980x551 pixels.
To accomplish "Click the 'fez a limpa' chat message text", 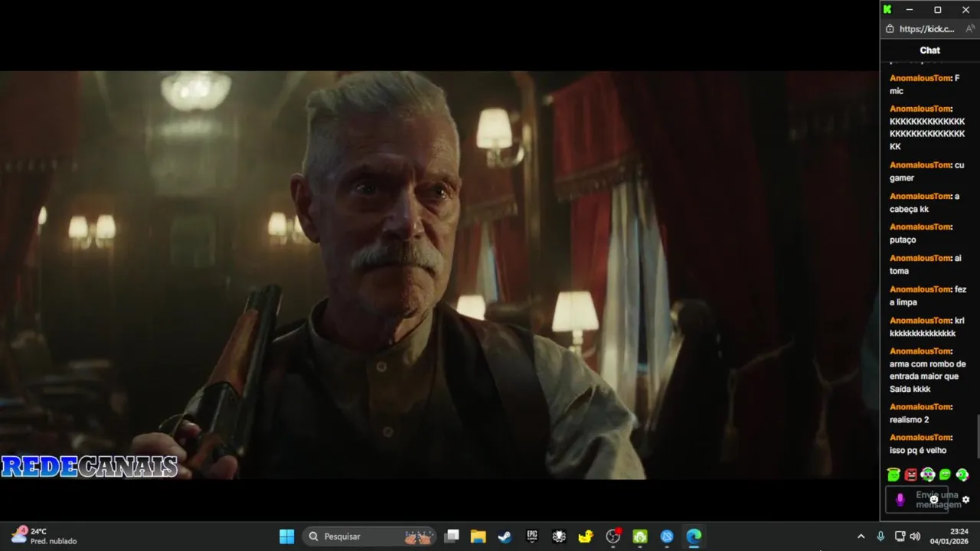I will coord(928,295).
